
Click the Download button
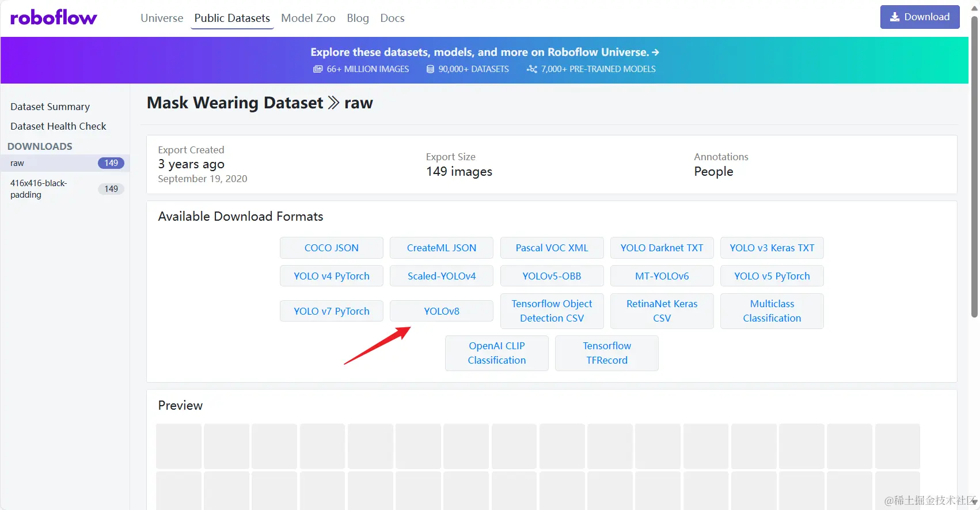(x=920, y=17)
